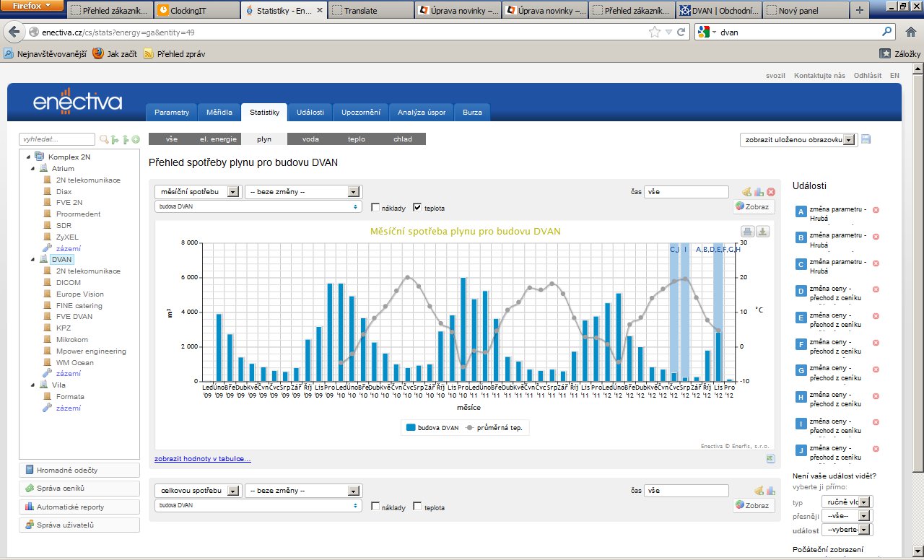Click the eraser/clear icon in first chart panel
This screenshot has width=924, height=560.
pyautogui.click(x=747, y=192)
